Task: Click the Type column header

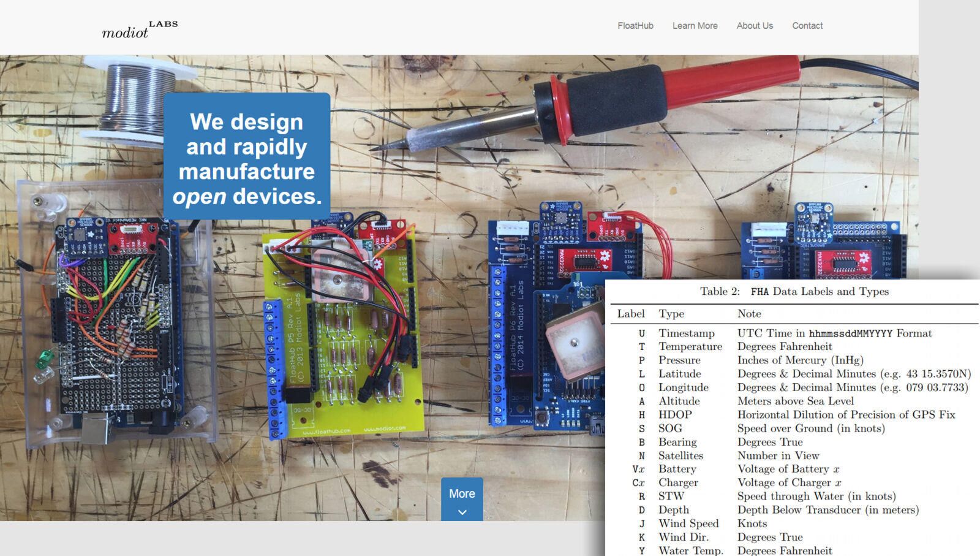Action: (671, 313)
